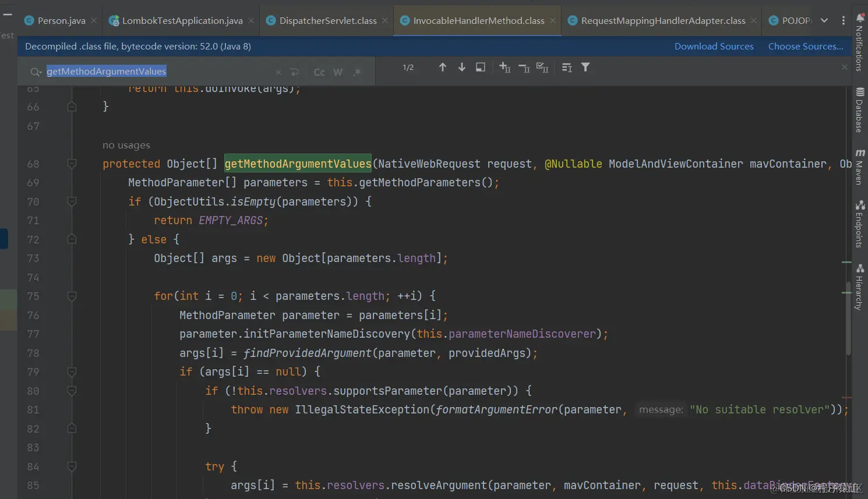
Task: Collapse try block fold at line 84
Action: [x=72, y=466]
